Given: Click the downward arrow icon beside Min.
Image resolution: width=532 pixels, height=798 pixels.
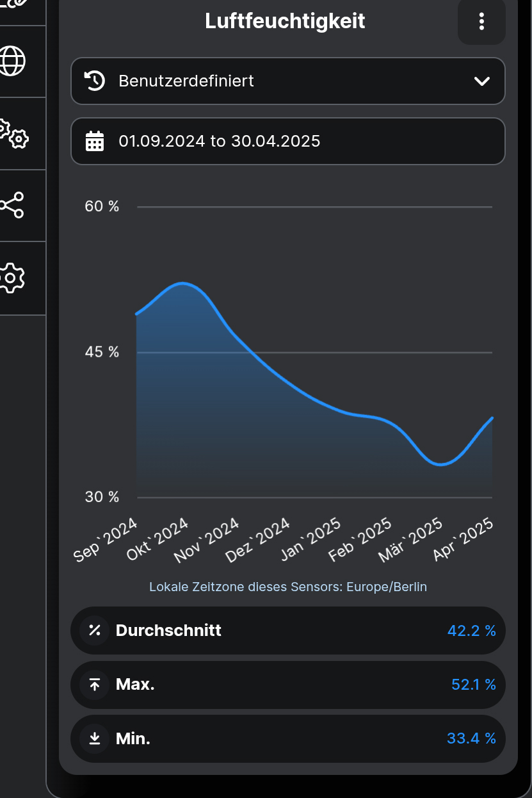Looking at the screenshot, I should pos(95,738).
